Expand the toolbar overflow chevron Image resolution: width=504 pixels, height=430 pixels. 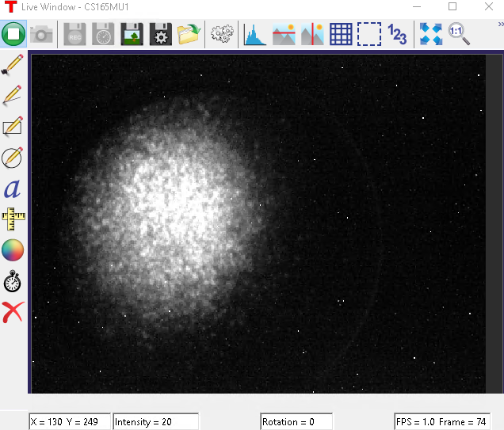click(x=499, y=25)
